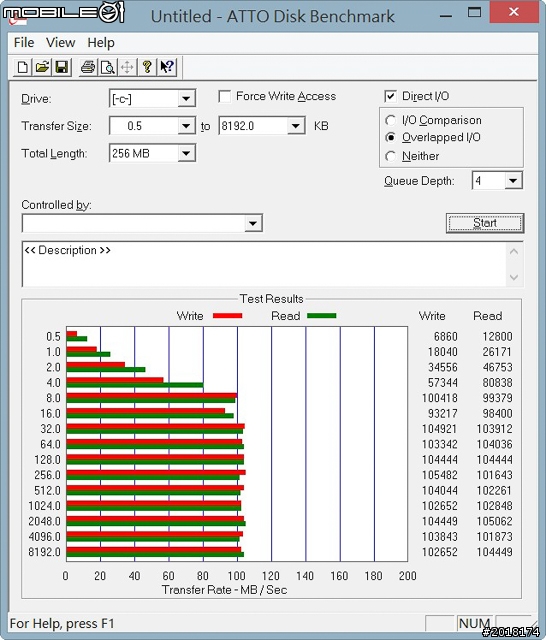Expand the Drive dropdown
The height and width of the screenshot is (640, 546).
click(186, 98)
